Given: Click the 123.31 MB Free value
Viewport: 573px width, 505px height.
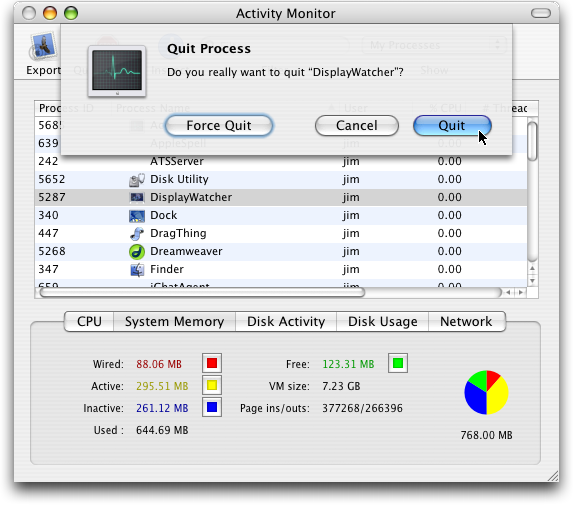Looking at the screenshot, I should (x=348, y=364).
